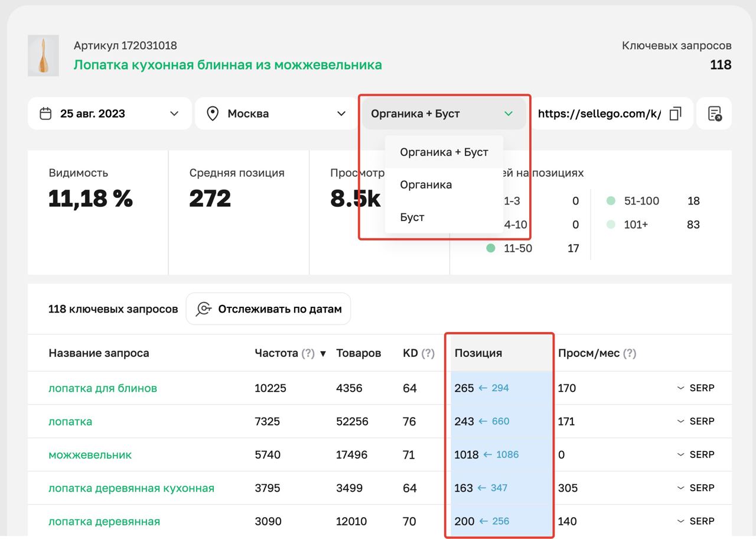
Task: Open the export report icon at top right
Action: [714, 113]
